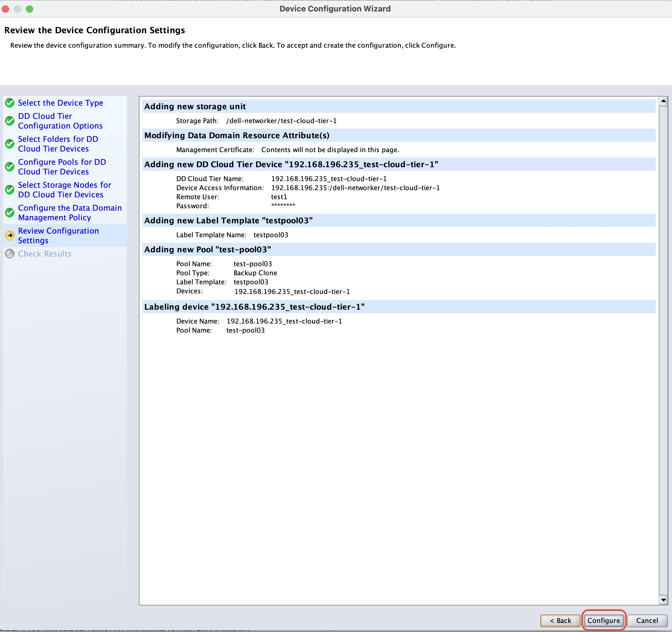
Task: Go to DD Cloud Tier Configuration Options step
Action: [x=60, y=121]
